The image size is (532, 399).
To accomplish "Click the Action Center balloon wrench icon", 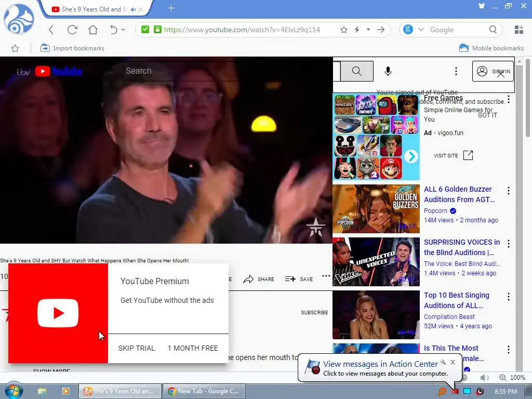I will tap(443, 362).
